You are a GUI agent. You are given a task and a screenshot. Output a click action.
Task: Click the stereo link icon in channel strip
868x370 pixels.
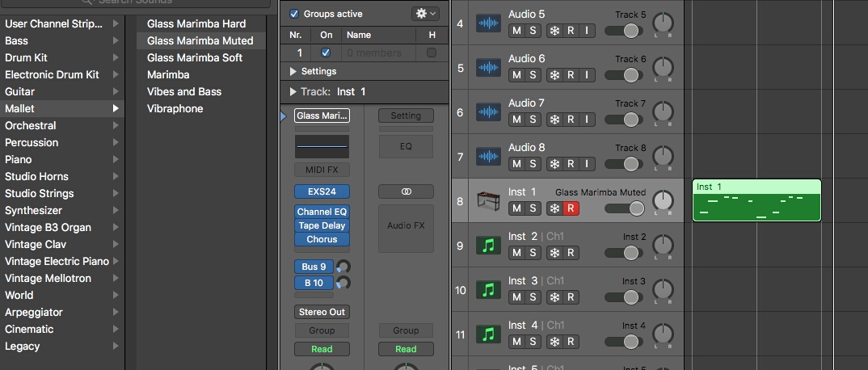tap(406, 191)
